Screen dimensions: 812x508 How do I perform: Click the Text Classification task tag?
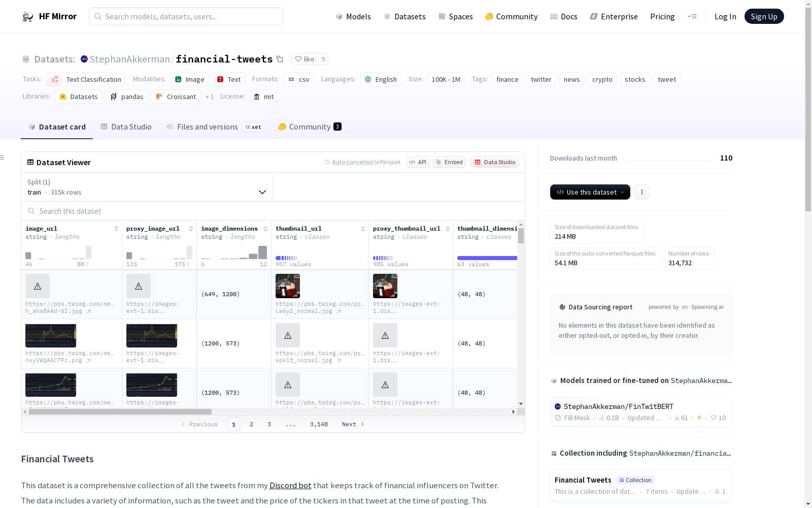(x=86, y=79)
